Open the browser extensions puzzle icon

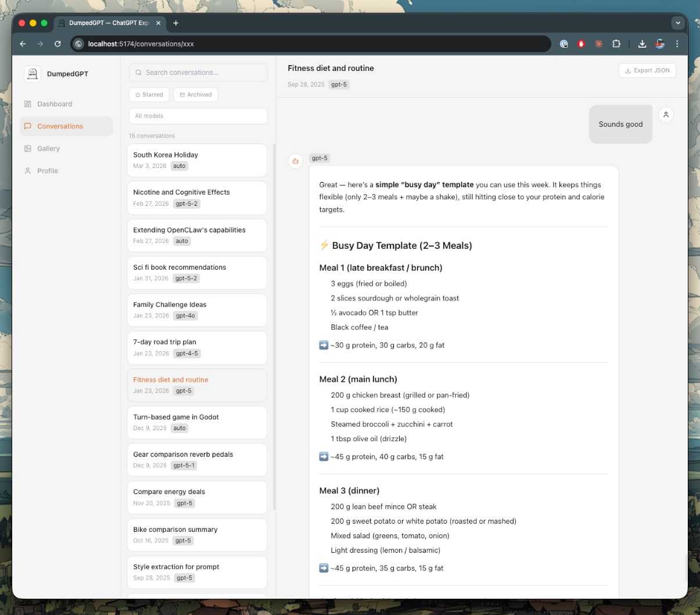point(616,44)
